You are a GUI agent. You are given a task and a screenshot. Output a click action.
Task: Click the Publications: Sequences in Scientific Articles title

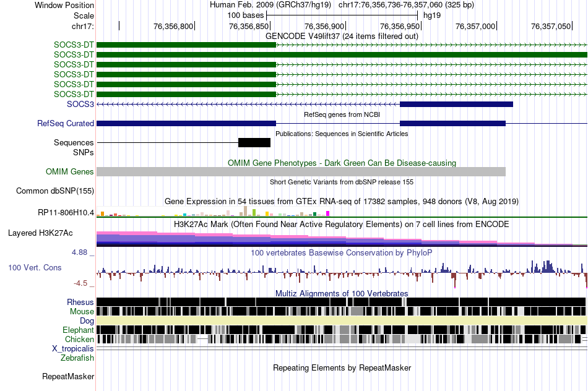pyautogui.click(x=342, y=134)
